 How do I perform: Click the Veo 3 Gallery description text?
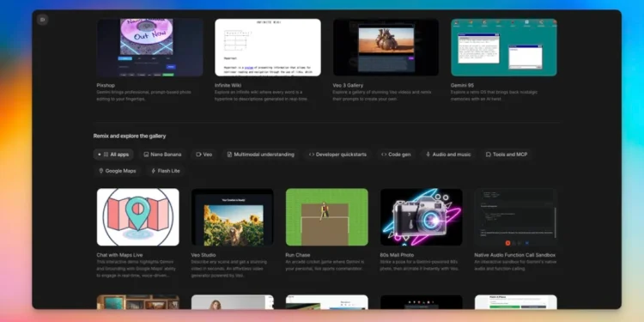[x=382, y=95]
